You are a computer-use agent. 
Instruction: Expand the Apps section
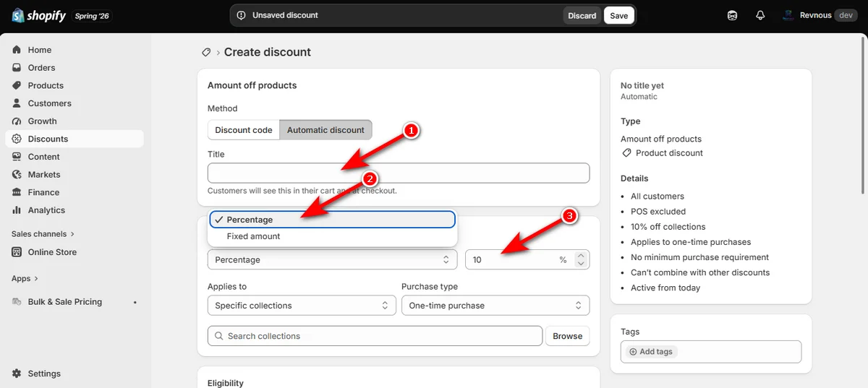[25, 278]
